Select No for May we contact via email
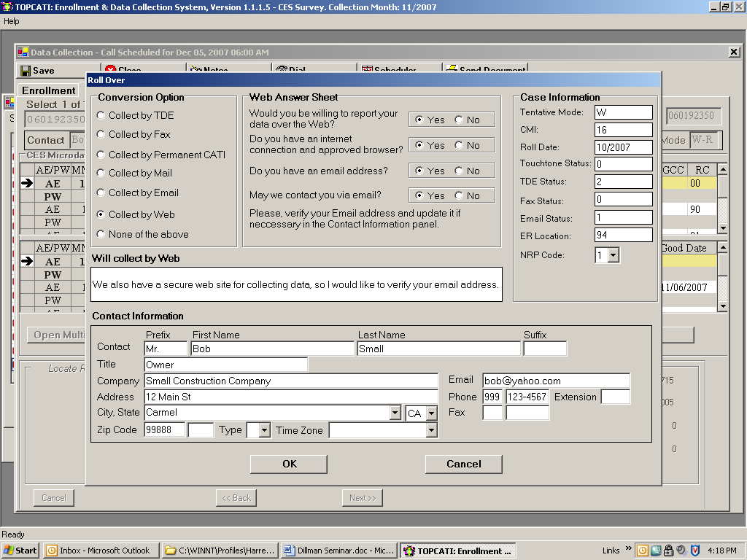Viewport: 747px width, 560px height. (459, 196)
